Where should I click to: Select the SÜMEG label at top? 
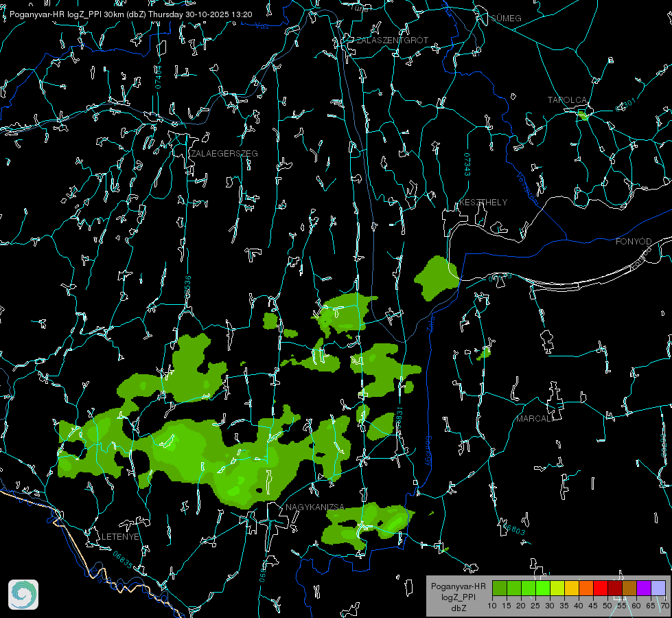click(506, 18)
